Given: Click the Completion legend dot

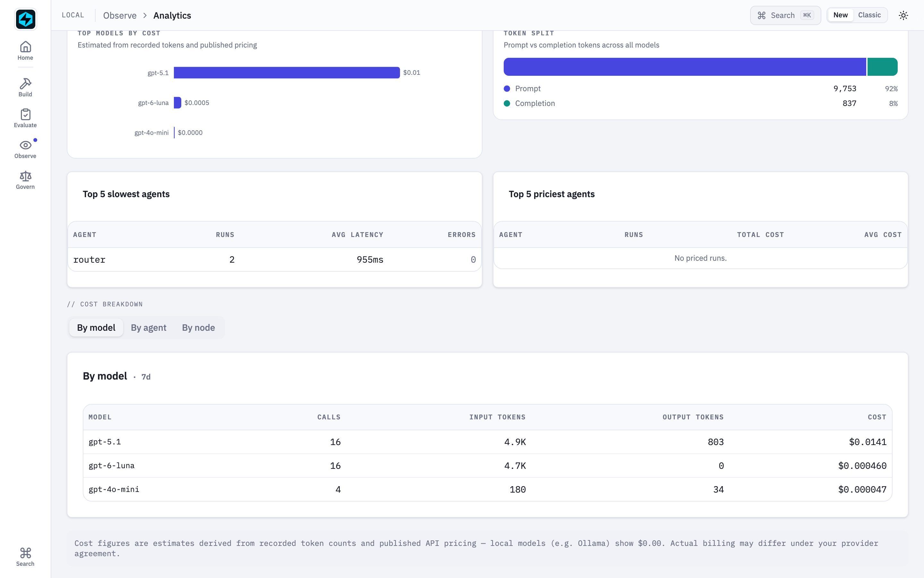Looking at the screenshot, I should point(507,103).
